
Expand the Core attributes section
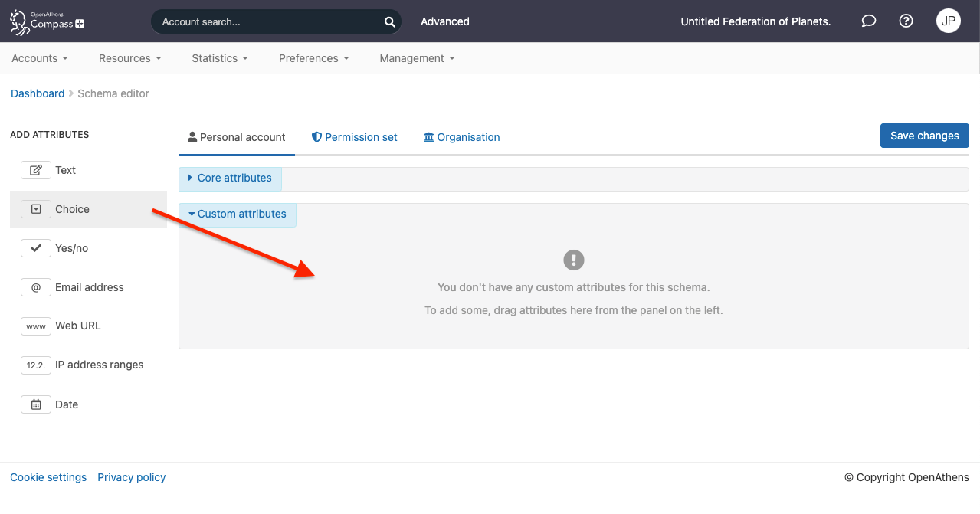tap(230, 178)
